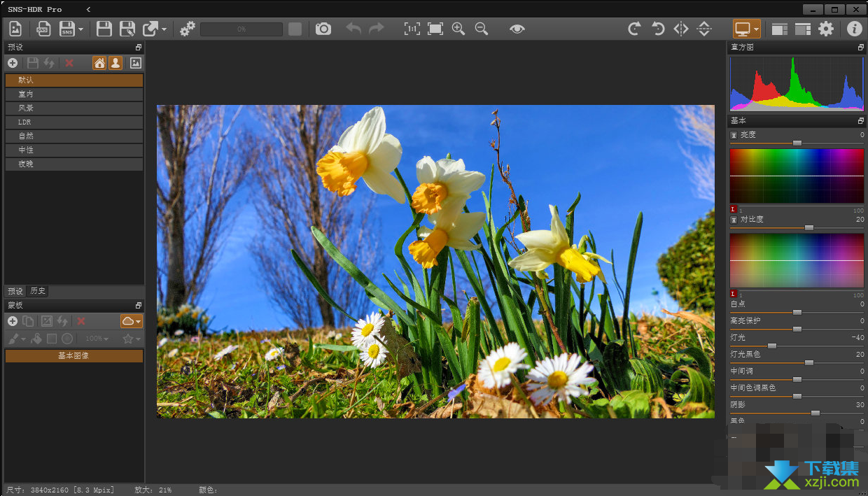Expand save SNS project dropdown arrow
The width and height of the screenshot is (868, 496).
(x=81, y=29)
